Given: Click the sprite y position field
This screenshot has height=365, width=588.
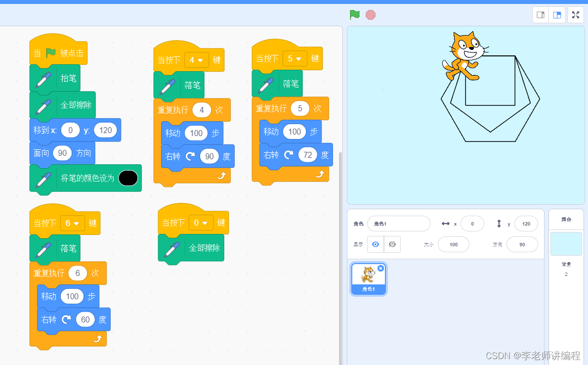Looking at the screenshot, I should [526, 224].
